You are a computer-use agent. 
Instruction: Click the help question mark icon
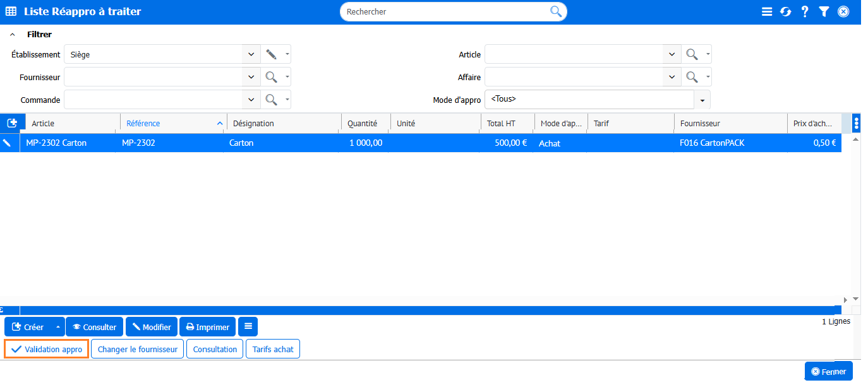[804, 12]
